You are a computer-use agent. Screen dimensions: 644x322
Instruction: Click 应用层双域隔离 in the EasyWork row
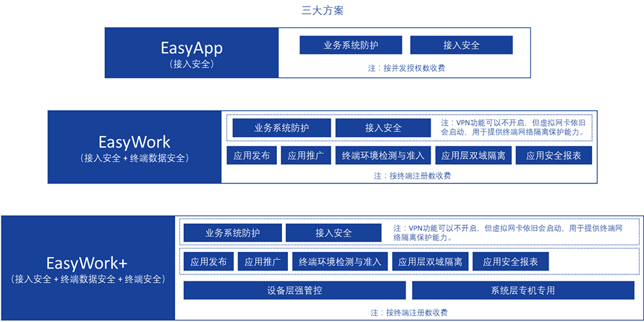pyautogui.click(x=473, y=155)
